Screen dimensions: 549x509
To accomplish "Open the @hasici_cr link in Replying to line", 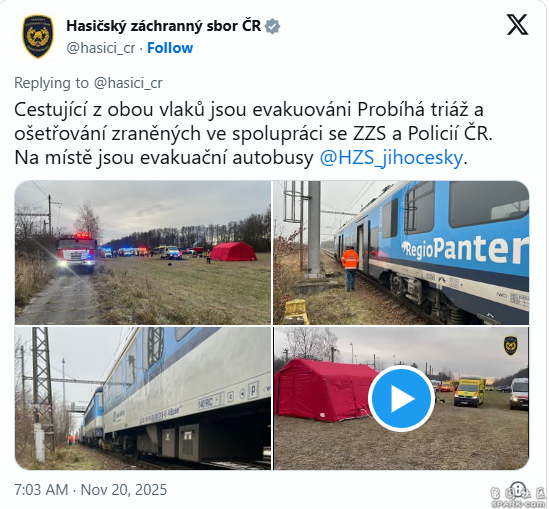I will tap(128, 83).
